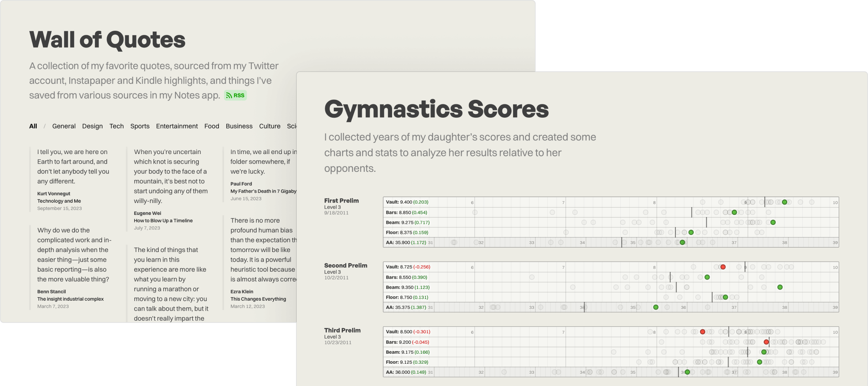Click author name Eugene Wei
868x386 pixels.
[148, 213]
